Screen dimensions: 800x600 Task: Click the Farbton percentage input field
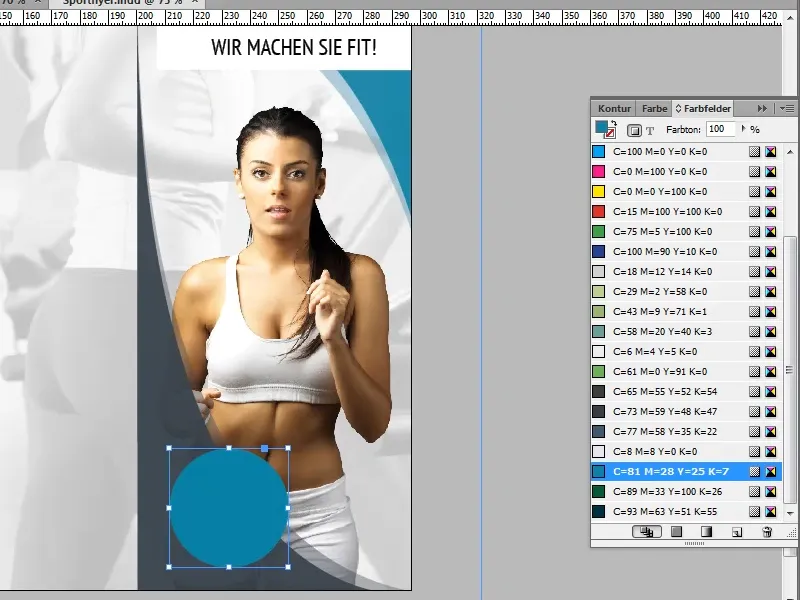720,129
